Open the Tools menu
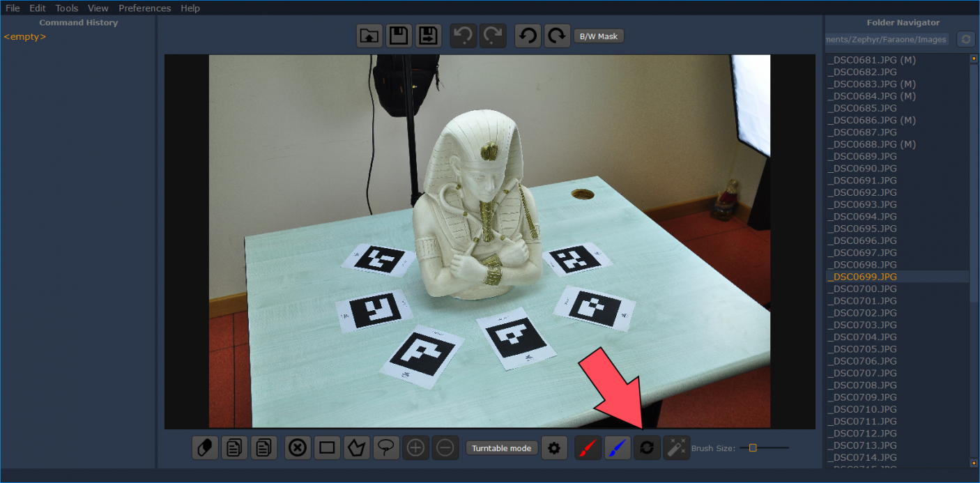 67,8
